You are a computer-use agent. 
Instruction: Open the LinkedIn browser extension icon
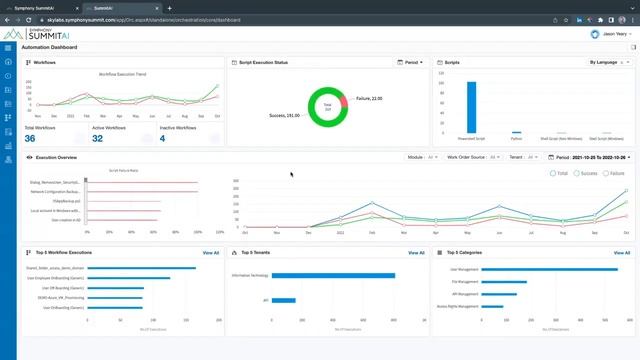[x=579, y=20]
